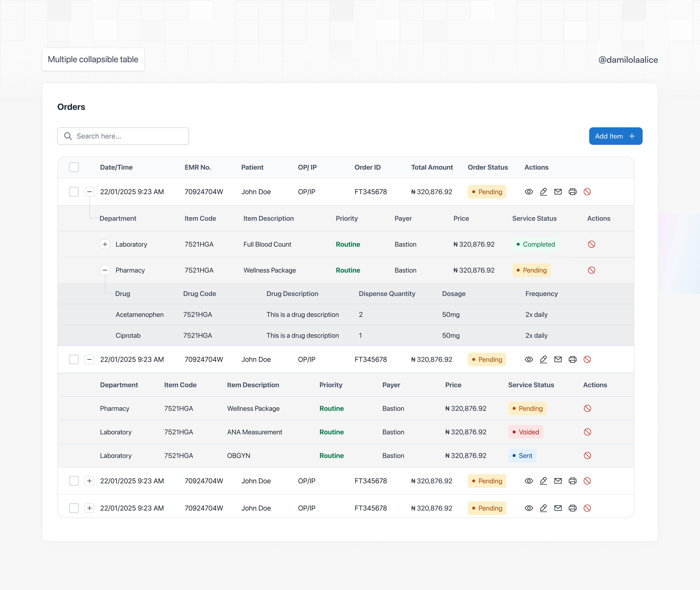Collapse the first order's detail section

pyautogui.click(x=89, y=192)
